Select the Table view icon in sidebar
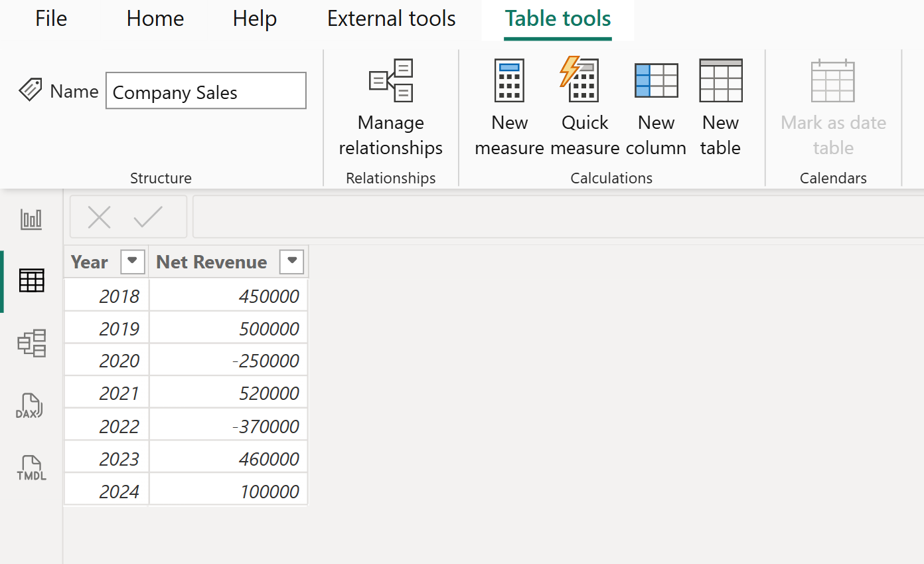 pos(31,281)
